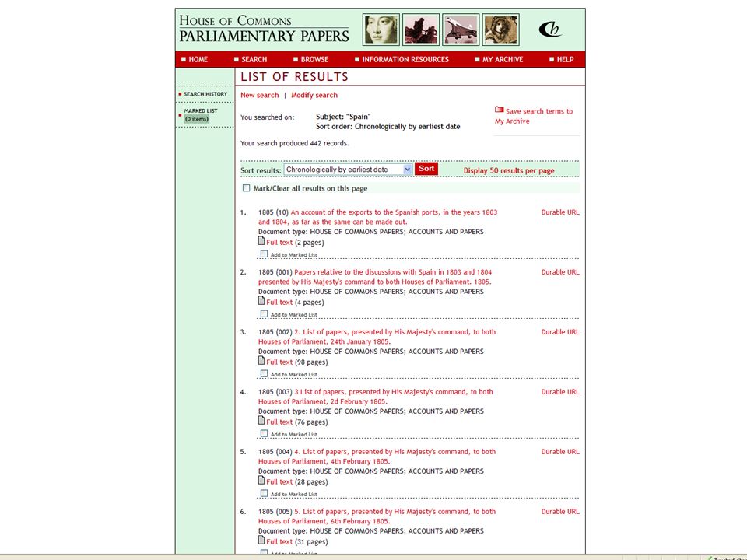Click the document icon for 76 pages result
This screenshot has width=747, height=560.
(261, 421)
